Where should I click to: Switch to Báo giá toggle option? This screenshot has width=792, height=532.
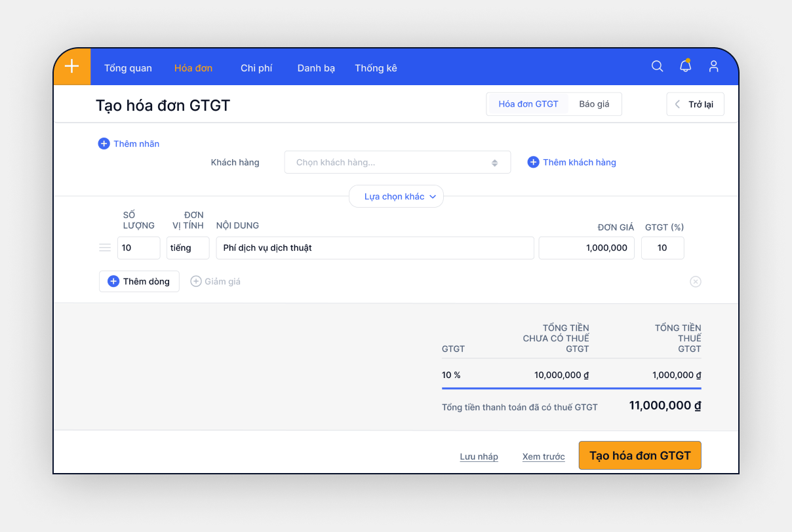coord(594,104)
